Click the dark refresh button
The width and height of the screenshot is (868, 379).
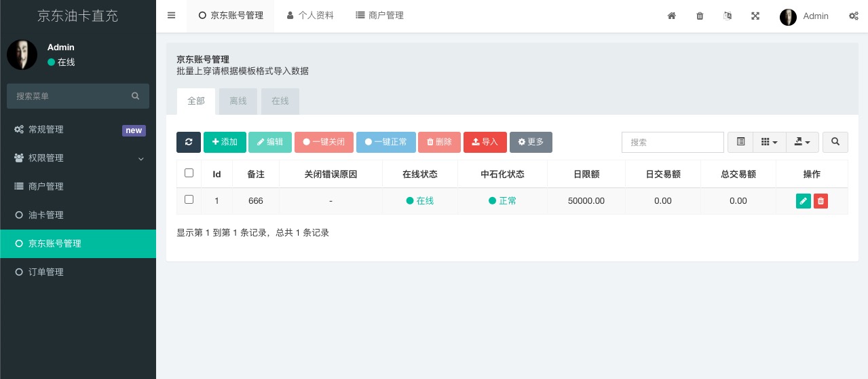(189, 142)
